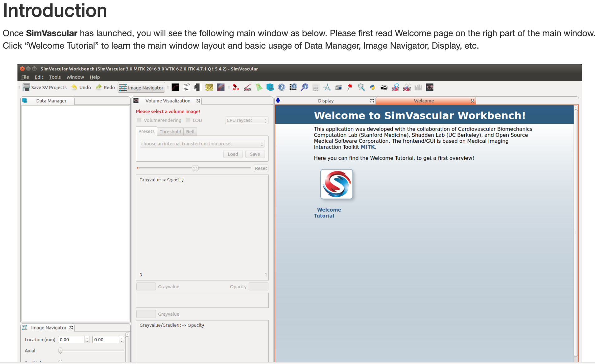
Task: Open the transferfunction preset dropdown
Action: (x=202, y=144)
